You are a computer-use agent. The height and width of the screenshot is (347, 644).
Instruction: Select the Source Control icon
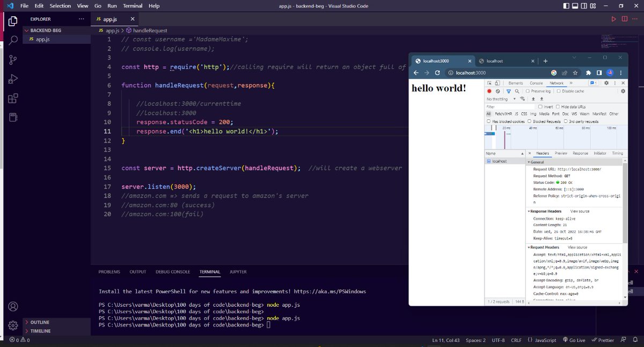click(x=12, y=59)
